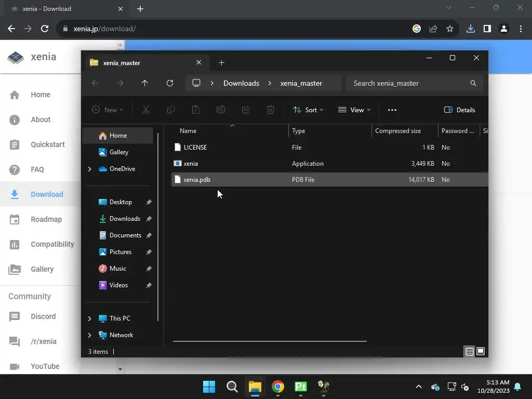Reload the xenia download page in Chrome

click(45, 29)
